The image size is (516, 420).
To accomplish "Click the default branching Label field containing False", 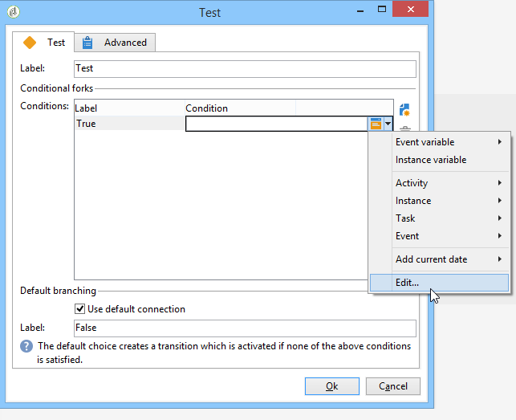I will click(246, 328).
